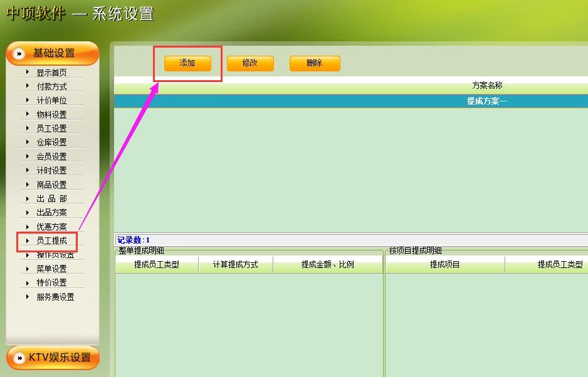Collapse the 基础设置 section header
Screen dimensions: 588x377
point(53,53)
